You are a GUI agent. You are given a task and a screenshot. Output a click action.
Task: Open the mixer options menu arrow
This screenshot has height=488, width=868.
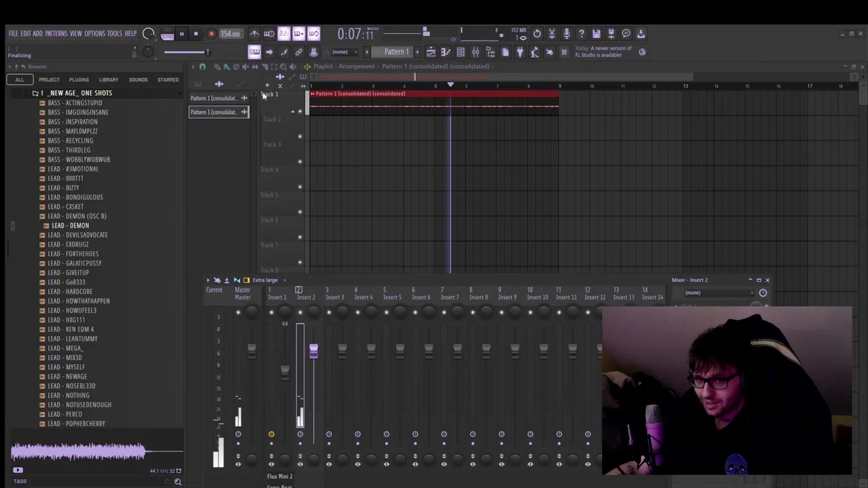(x=208, y=280)
